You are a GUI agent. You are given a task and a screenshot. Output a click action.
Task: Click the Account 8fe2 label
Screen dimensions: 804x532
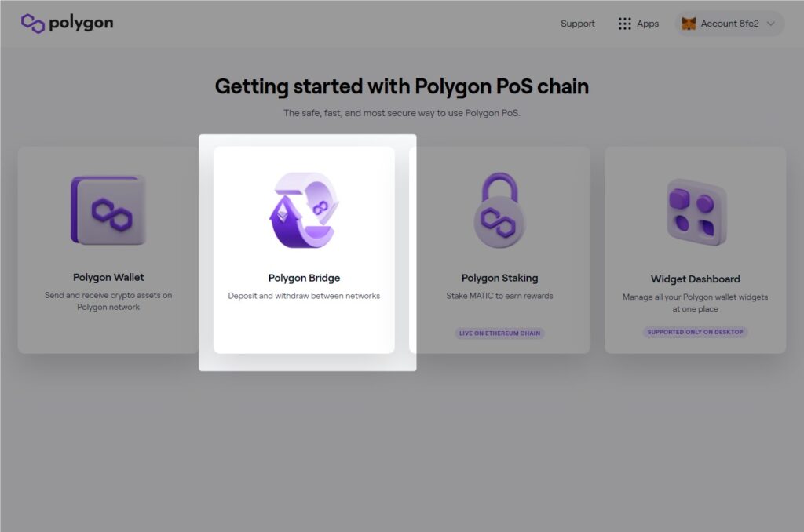(729, 24)
